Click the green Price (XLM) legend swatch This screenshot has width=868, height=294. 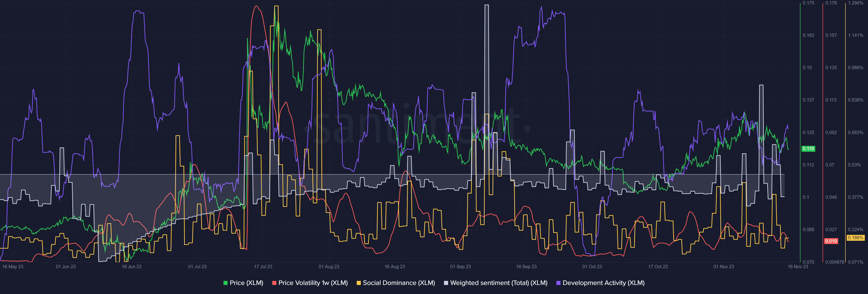[x=225, y=283]
